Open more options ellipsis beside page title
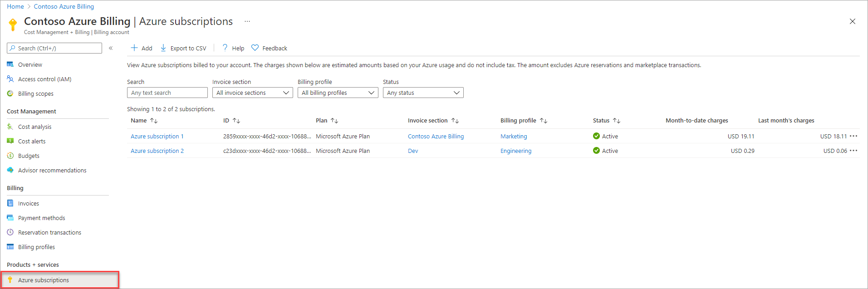The height and width of the screenshot is (289, 868). (x=247, y=21)
